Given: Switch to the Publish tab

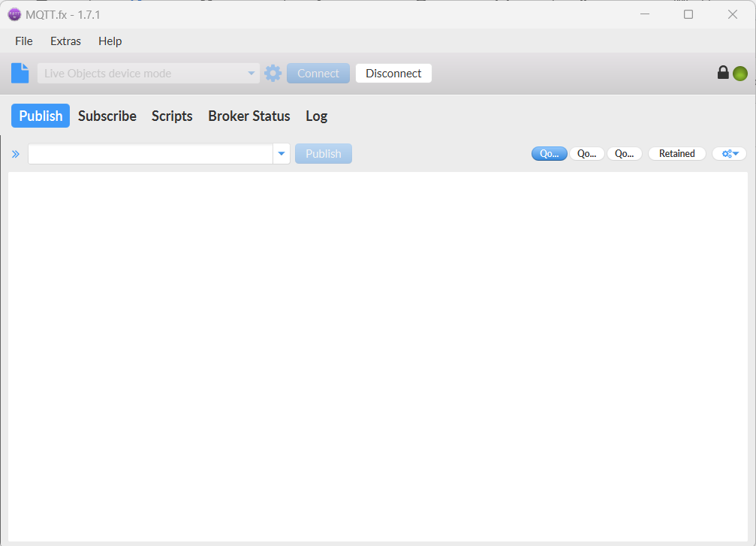Looking at the screenshot, I should coord(41,116).
